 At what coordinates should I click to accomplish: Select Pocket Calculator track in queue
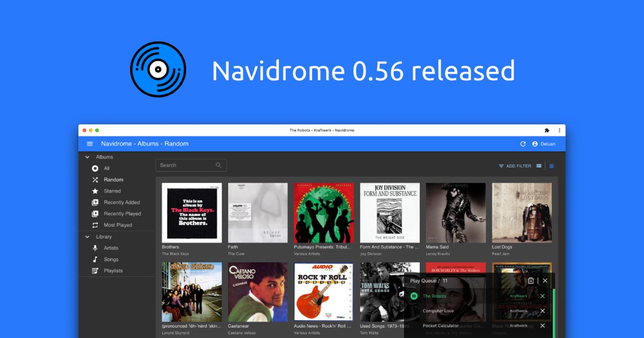click(441, 326)
